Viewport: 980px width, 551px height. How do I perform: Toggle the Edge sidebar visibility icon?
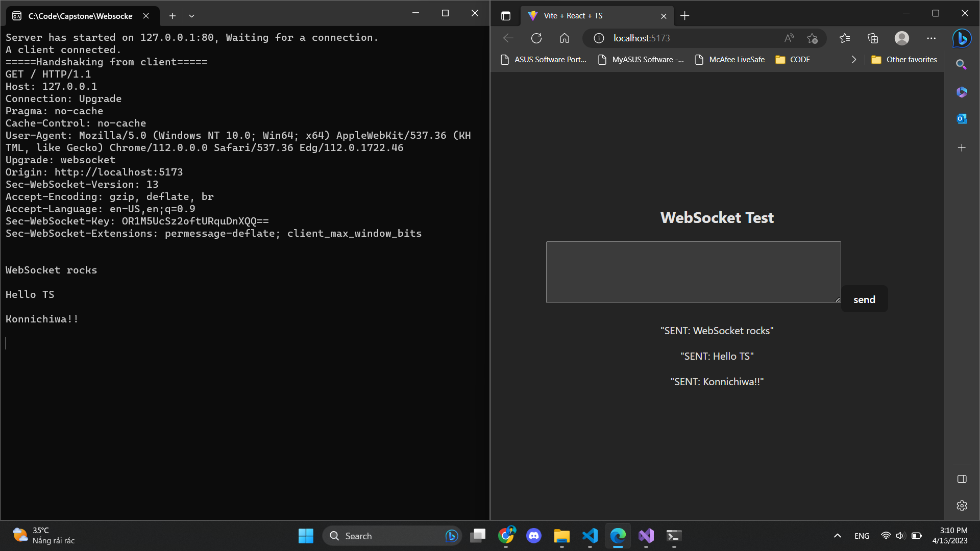[962, 479]
